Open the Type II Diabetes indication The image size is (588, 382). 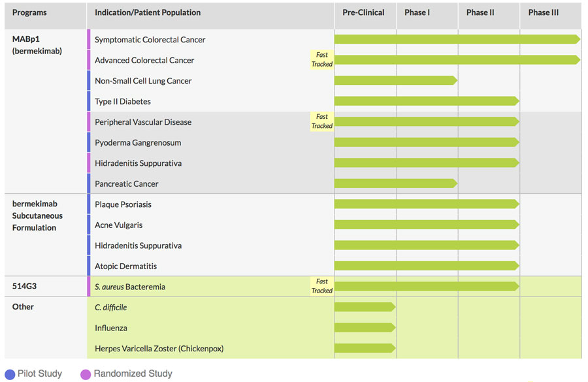[x=123, y=101]
